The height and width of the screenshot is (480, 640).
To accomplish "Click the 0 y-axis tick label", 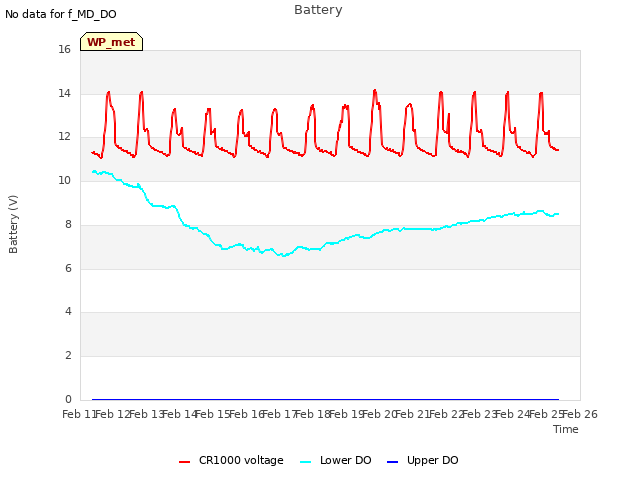I will click(68, 399).
